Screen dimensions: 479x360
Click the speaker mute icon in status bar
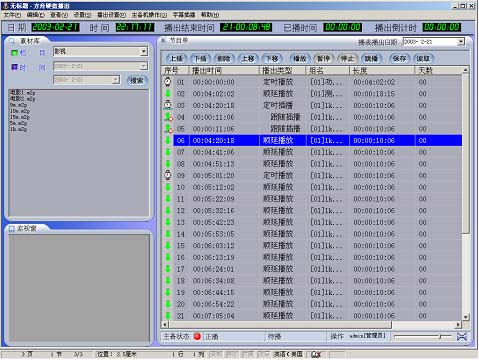(x=315, y=354)
